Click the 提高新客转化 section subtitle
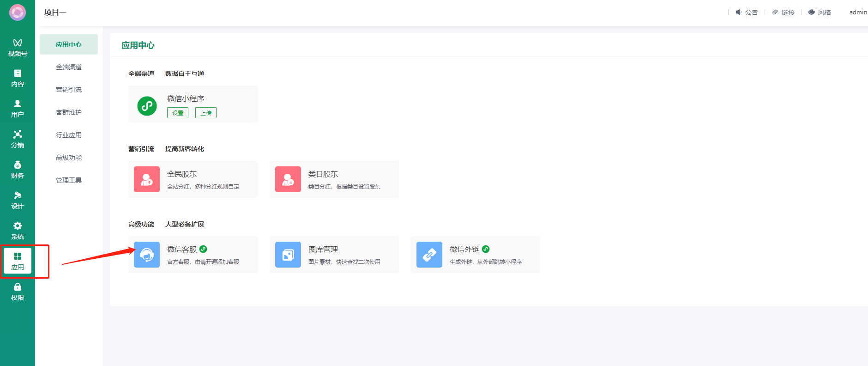Viewport: 868px width, 366px height. click(185, 149)
